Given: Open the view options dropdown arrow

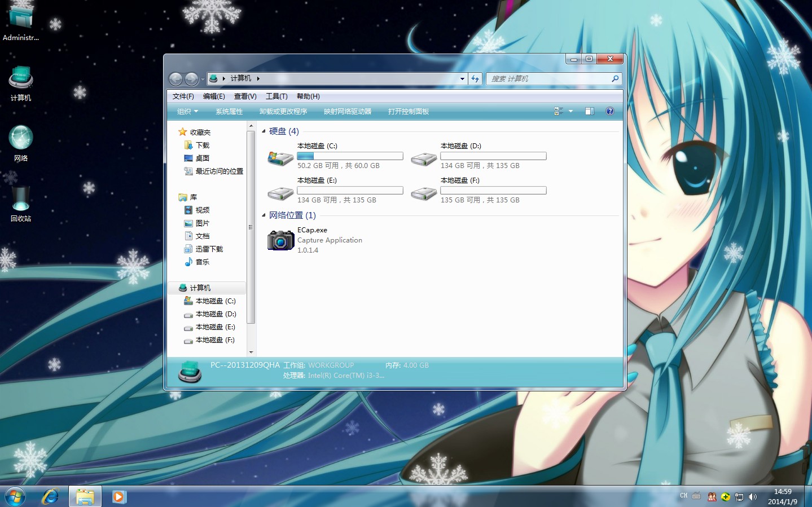Looking at the screenshot, I should pyautogui.click(x=570, y=111).
